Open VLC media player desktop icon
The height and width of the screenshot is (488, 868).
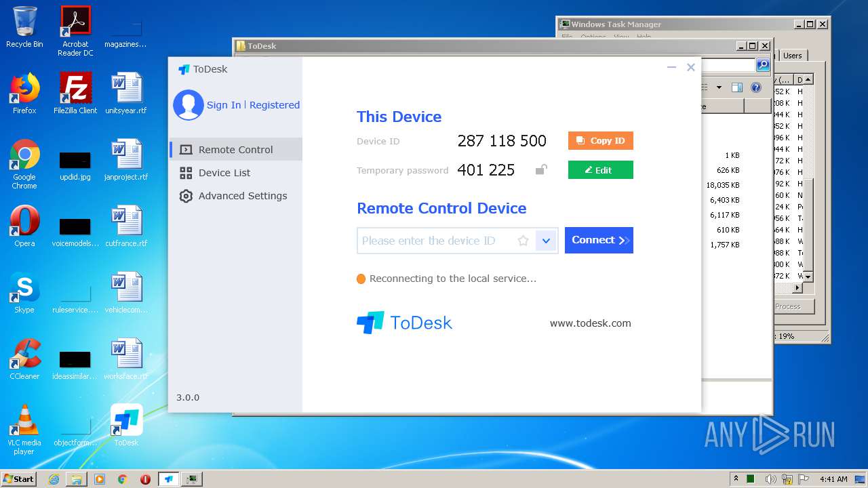point(24,430)
